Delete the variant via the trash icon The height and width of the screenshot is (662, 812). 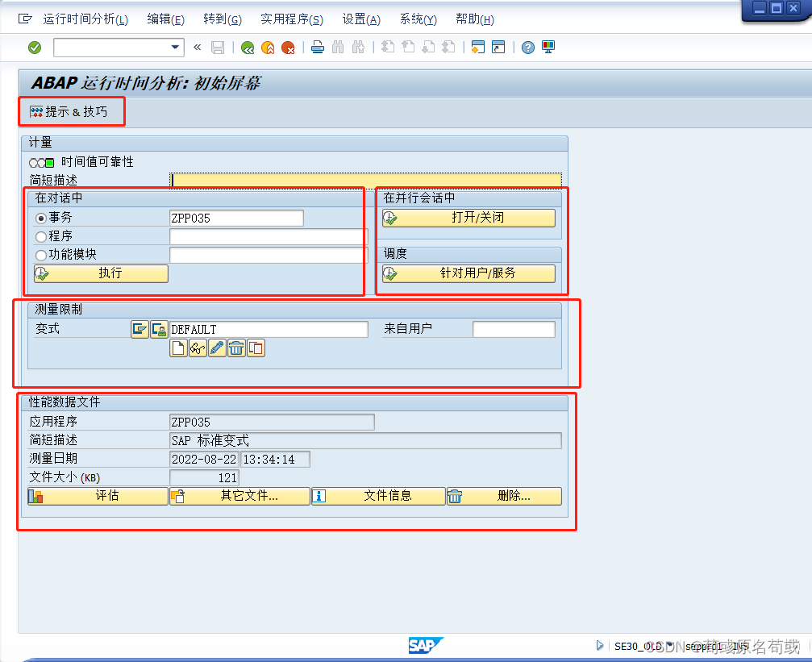point(235,348)
